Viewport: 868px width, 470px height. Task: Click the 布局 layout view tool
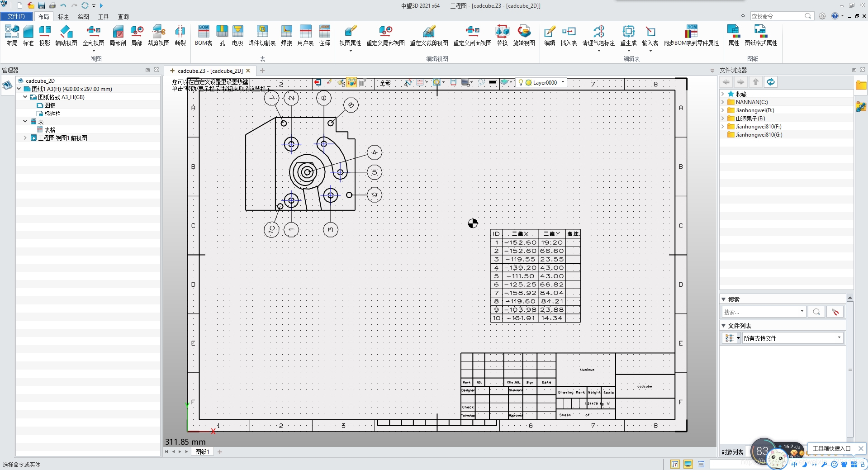click(x=12, y=35)
